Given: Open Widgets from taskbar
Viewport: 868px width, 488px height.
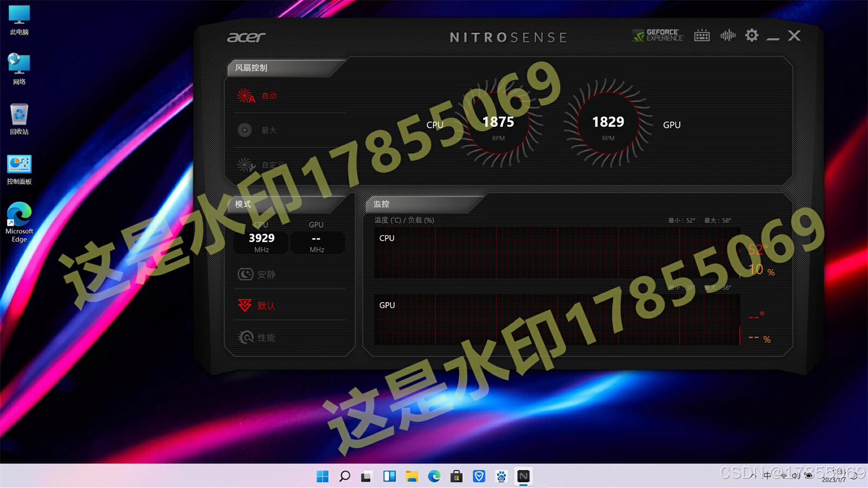Looking at the screenshot, I should 389,476.
